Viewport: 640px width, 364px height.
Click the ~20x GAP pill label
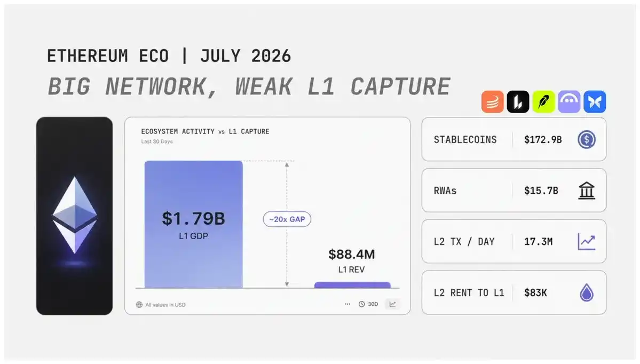(287, 219)
